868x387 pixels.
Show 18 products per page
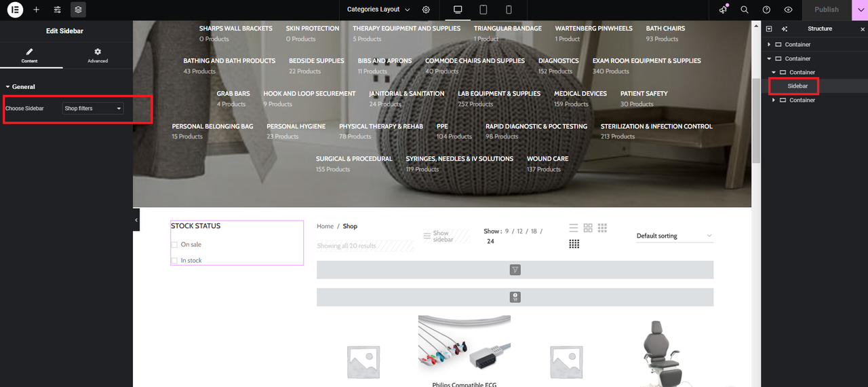pos(534,232)
